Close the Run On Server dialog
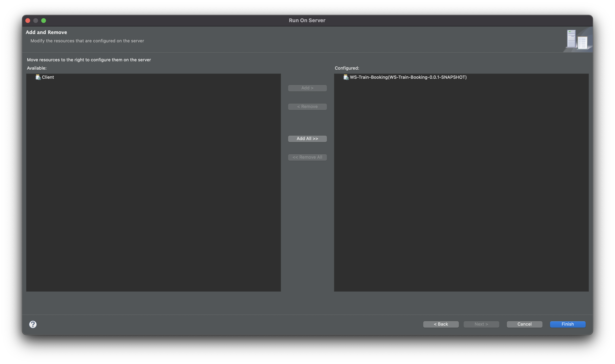The image size is (615, 364). pyautogui.click(x=28, y=21)
